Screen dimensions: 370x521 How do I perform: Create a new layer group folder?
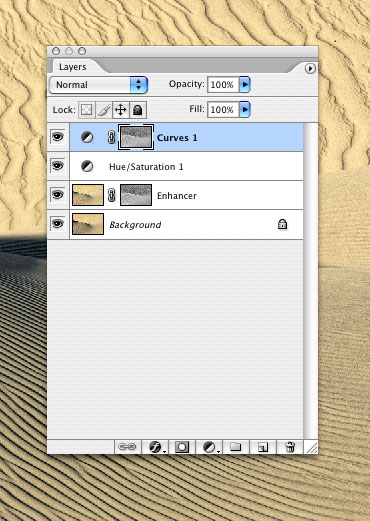236,447
